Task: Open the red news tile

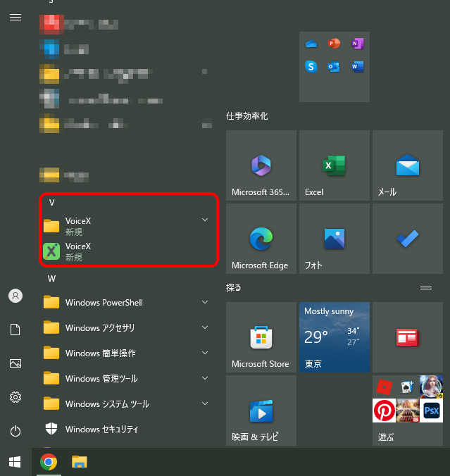Action: pos(407,338)
